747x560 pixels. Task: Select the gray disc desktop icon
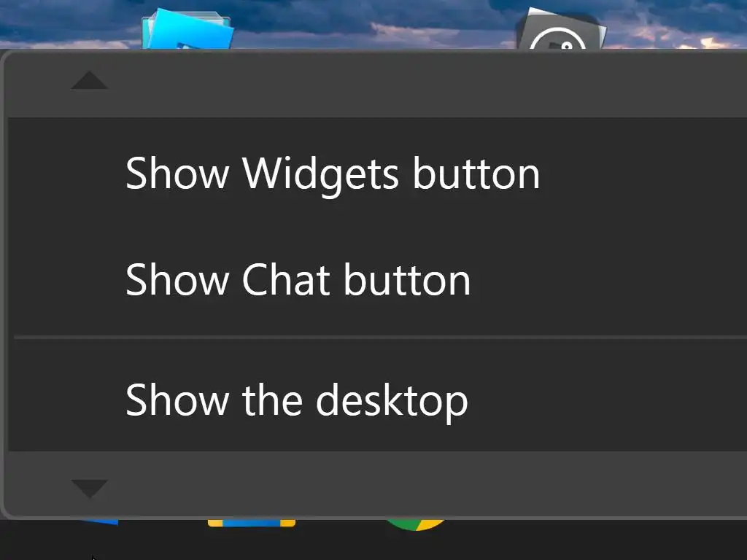tap(561, 29)
